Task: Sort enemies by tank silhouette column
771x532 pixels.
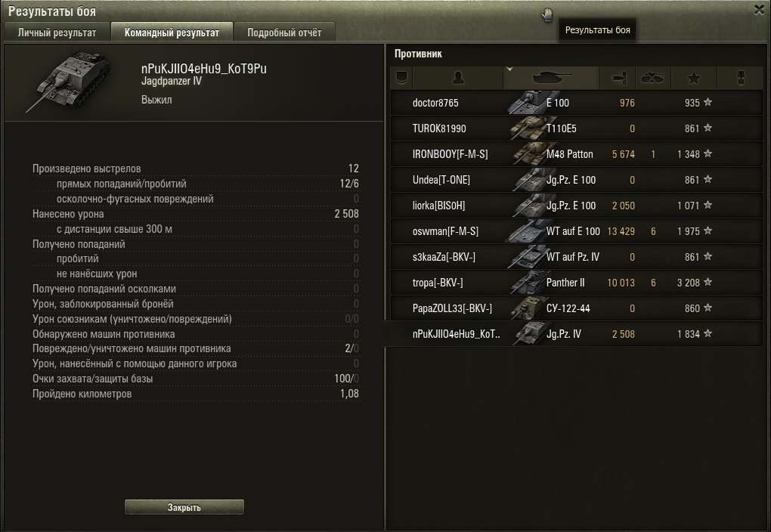Action: pyautogui.click(x=552, y=78)
